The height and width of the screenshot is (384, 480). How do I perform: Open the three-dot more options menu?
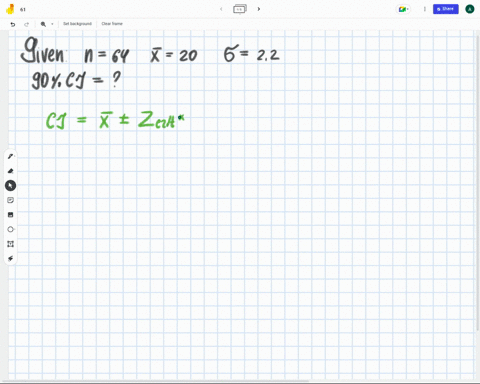pyautogui.click(x=425, y=9)
